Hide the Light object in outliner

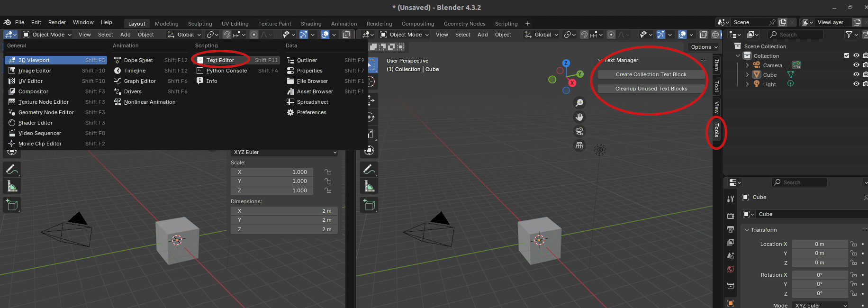coord(856,84)
